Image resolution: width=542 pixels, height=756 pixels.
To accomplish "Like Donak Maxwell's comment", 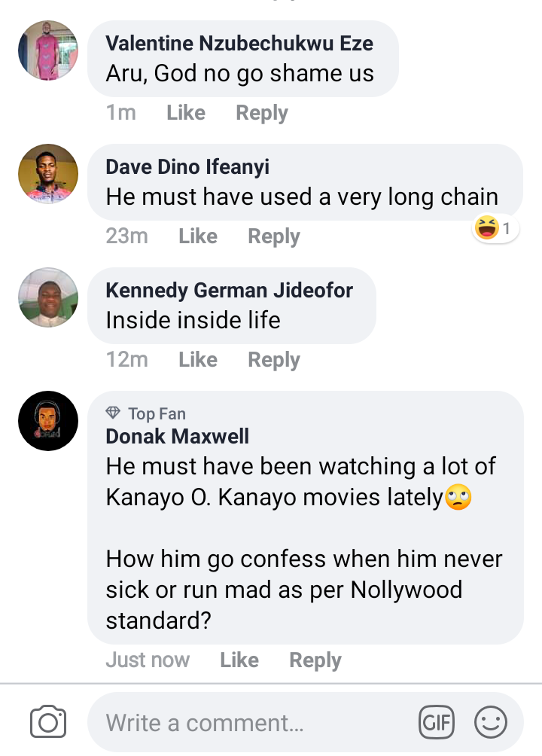I will 239,660.
